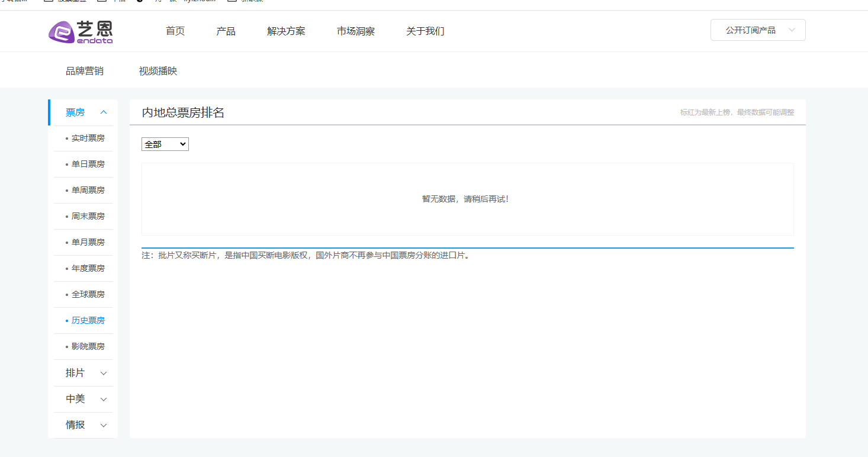The width and height of the screenshot is (868, 457).
Task: Open 关于我们 in navigation bar
Action: pyautogui.click(x=425, y=31)
